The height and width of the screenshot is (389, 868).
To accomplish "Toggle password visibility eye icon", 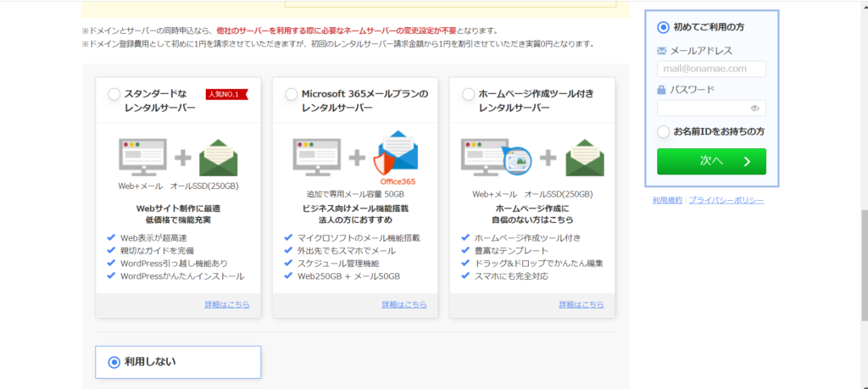I will (754, 108).
